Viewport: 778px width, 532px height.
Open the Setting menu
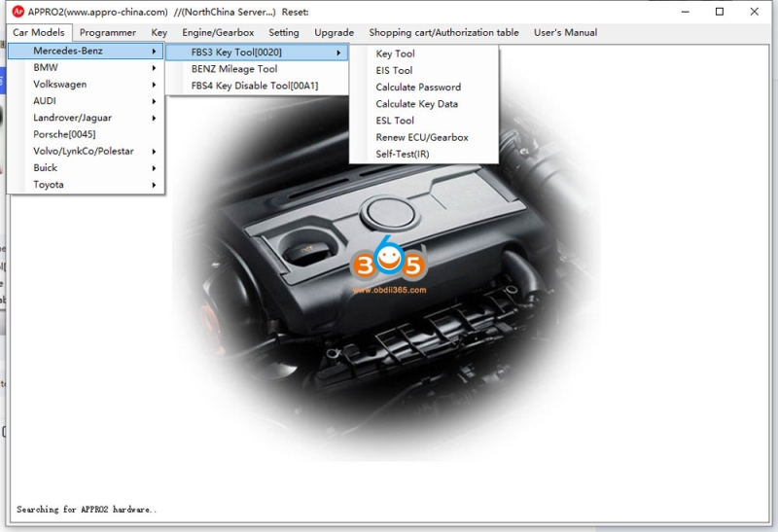point(284,33)
